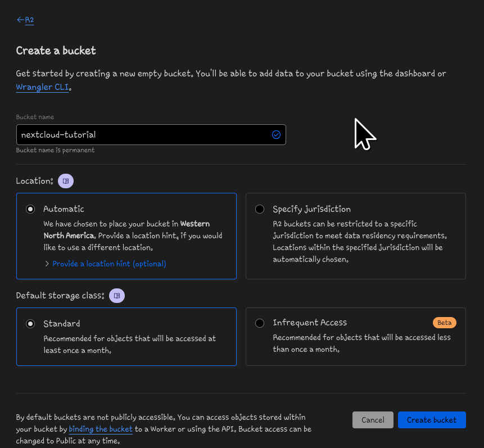The height and width of the screenshot is (448, 484).
Task: Click the back arrow beside R2
Action: [20, 20]
